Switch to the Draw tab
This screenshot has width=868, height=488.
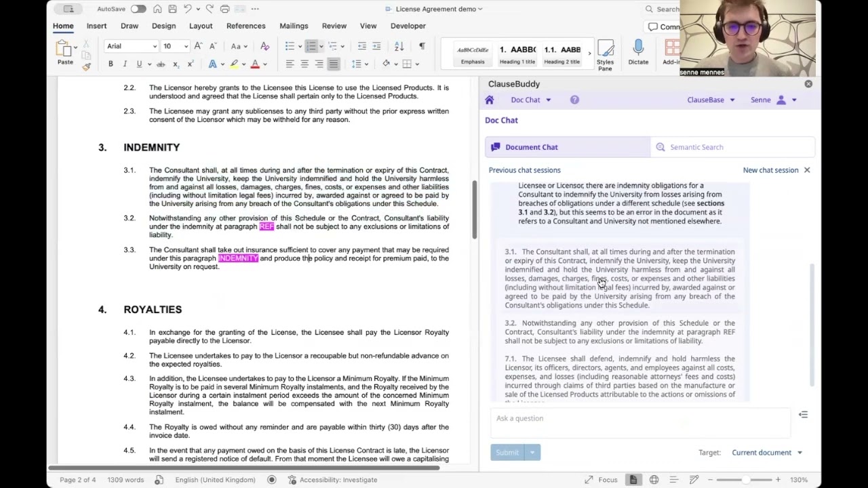pos(130,26)
